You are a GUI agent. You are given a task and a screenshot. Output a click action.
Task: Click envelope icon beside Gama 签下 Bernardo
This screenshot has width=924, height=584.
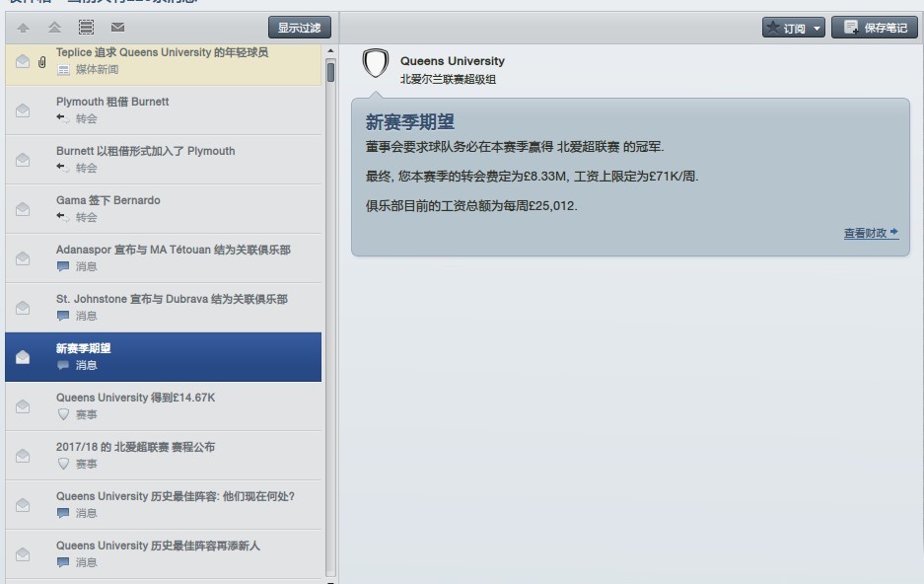click(23, 209)
